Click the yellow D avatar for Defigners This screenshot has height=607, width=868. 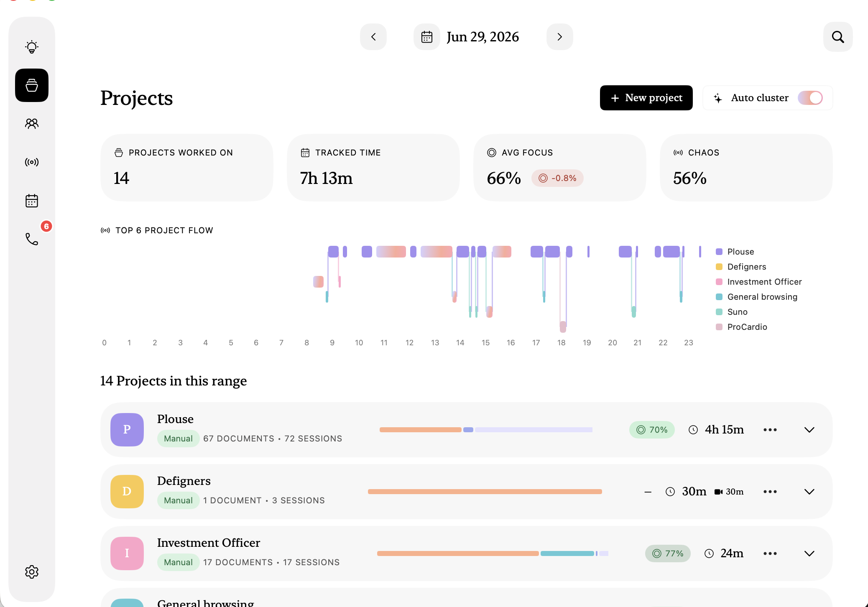(x=127, y=492)
